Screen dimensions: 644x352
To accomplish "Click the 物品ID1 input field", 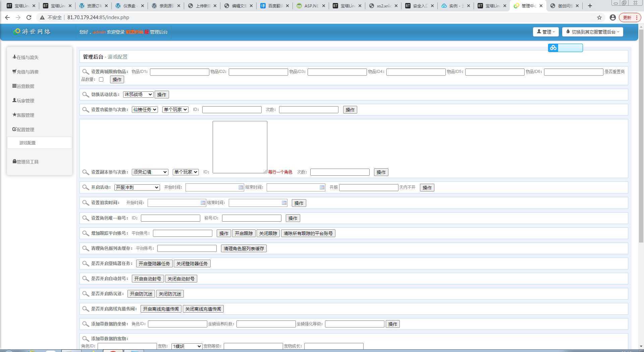I will (179, 72).
